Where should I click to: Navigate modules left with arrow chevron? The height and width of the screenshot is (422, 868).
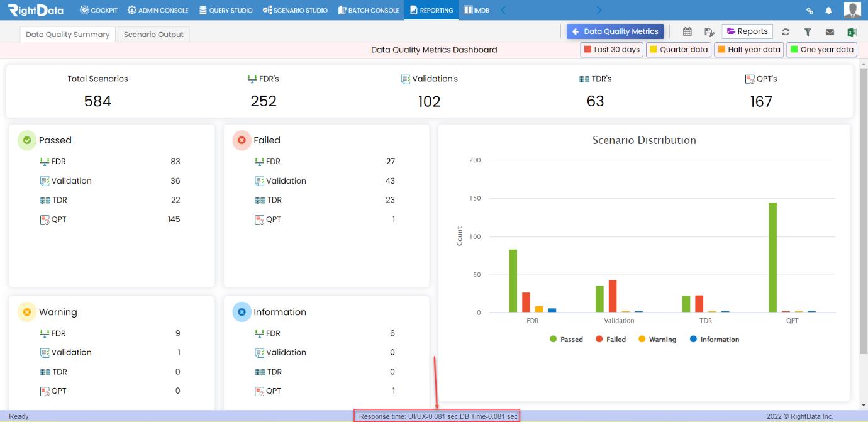[503, 10]
